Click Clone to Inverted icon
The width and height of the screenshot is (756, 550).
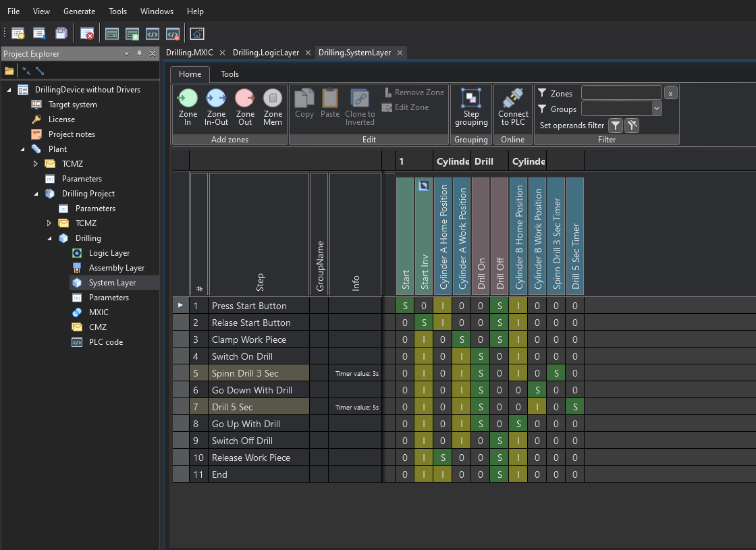360,99
